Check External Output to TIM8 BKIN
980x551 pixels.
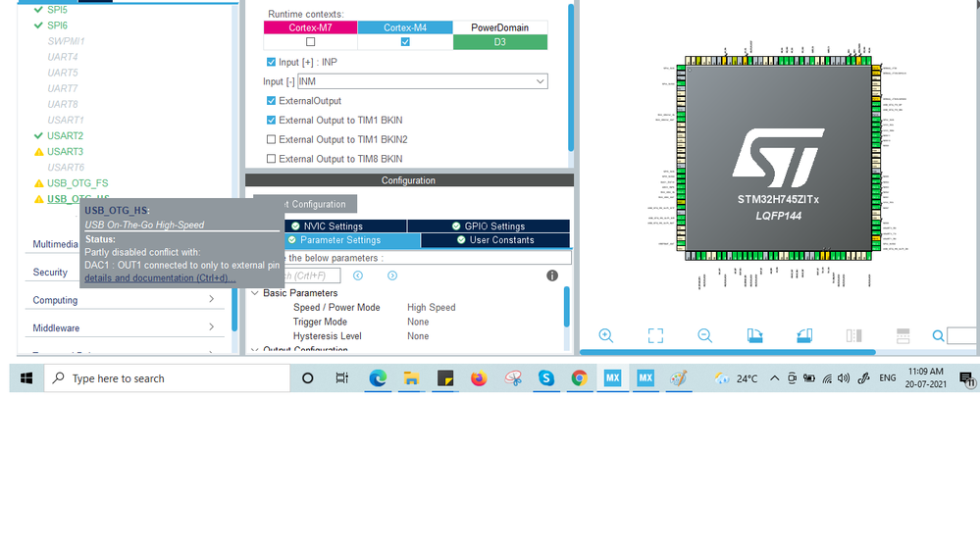pyautogui.click(x=271, y=159)
